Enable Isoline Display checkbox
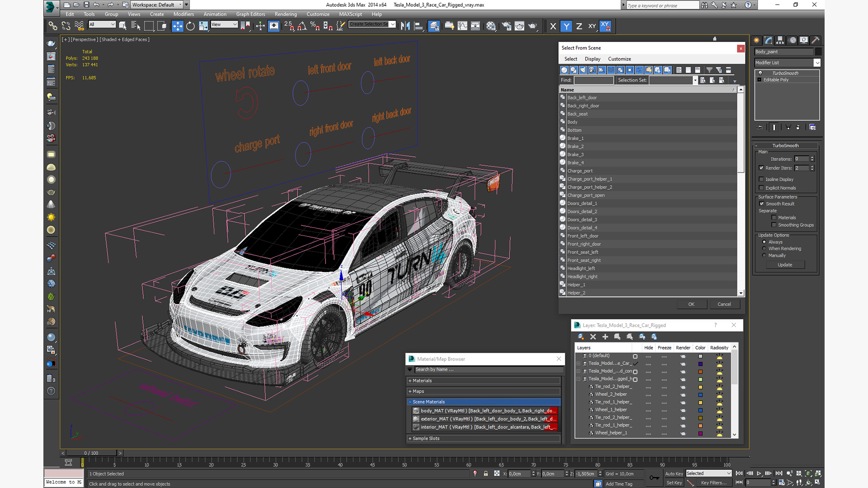 [761, 179]
